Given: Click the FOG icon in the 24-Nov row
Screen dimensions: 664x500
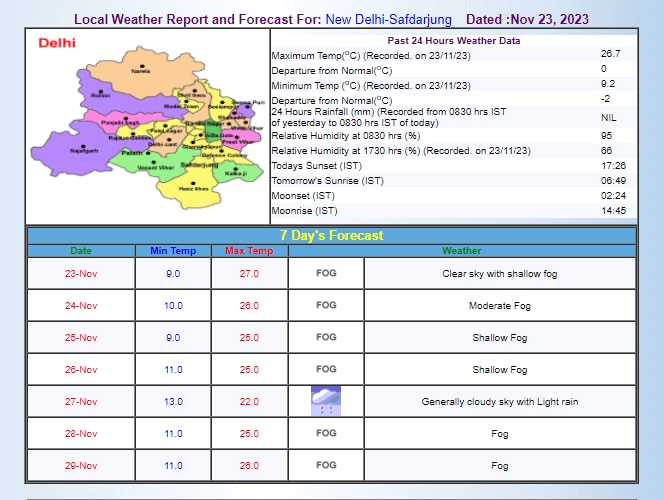Looking at the screenshot, I should coord(326,305).
